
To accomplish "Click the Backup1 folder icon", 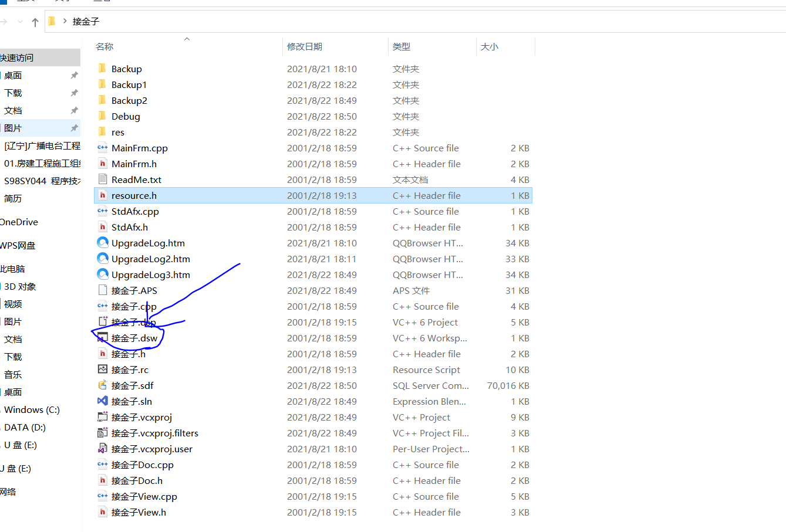I will tap(102, 84).
